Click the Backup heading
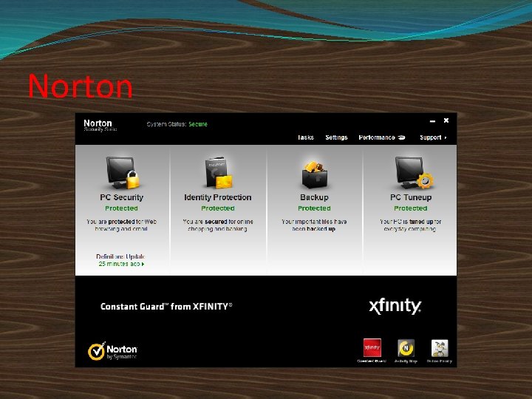This screenshot has width=532, height=399. click(314, 197)
